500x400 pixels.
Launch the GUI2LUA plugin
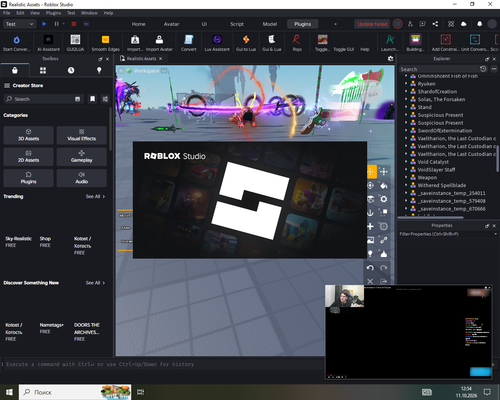coord(75,43)
